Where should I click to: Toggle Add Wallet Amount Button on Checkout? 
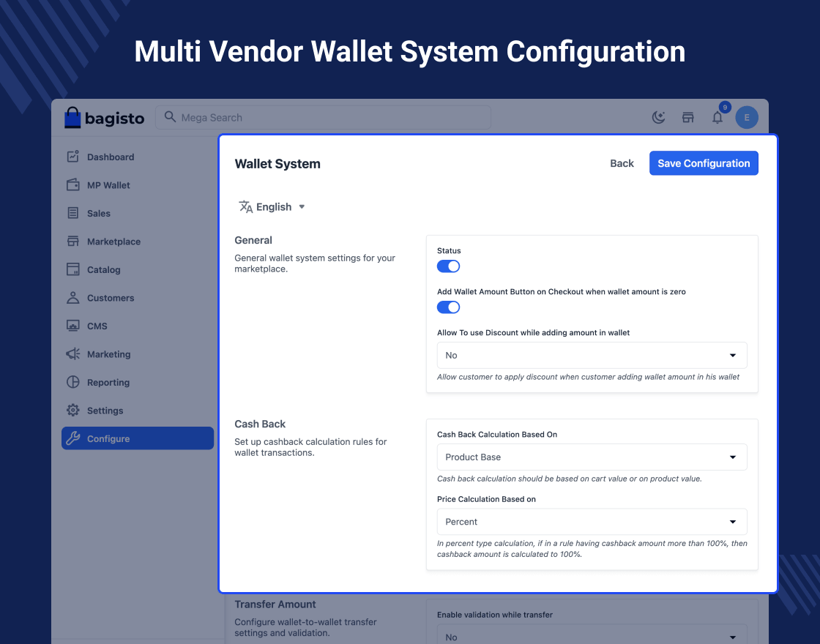pos(448,307)
